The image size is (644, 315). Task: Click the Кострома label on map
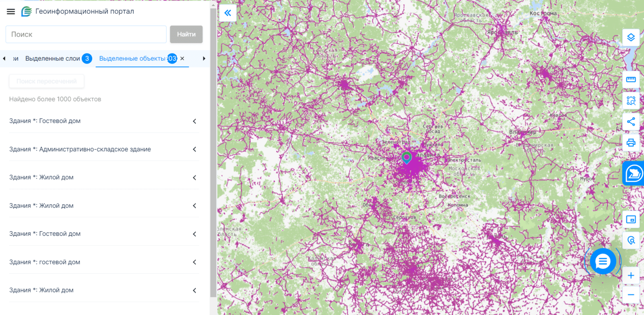[x=543, y=13]
